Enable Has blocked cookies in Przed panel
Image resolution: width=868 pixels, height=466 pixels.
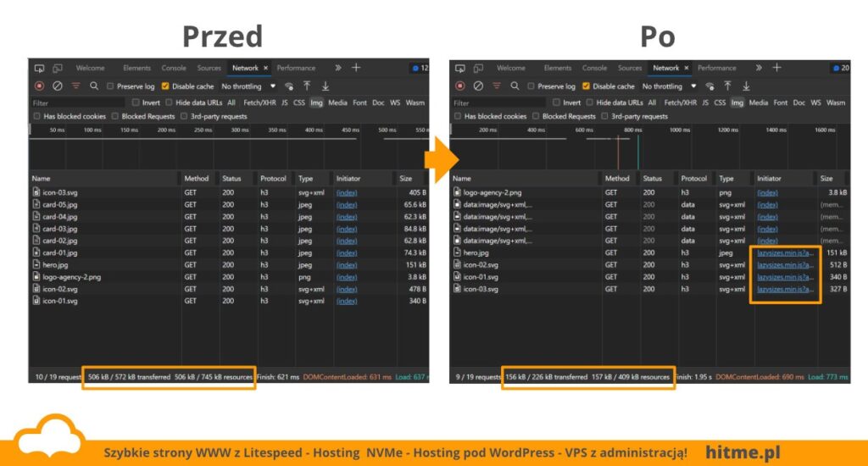coord(36,116)
